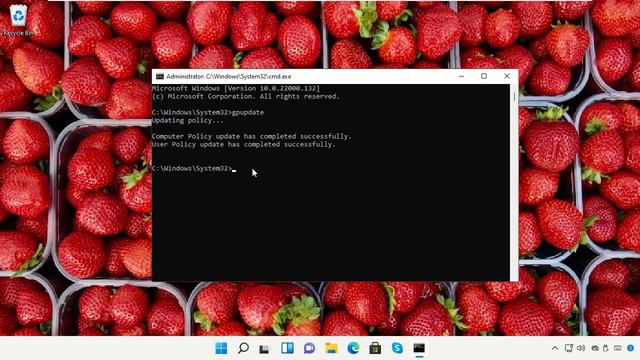Click the Microsoft Corporation copyright line
The image size is (640, 360).
pos(246,96)
